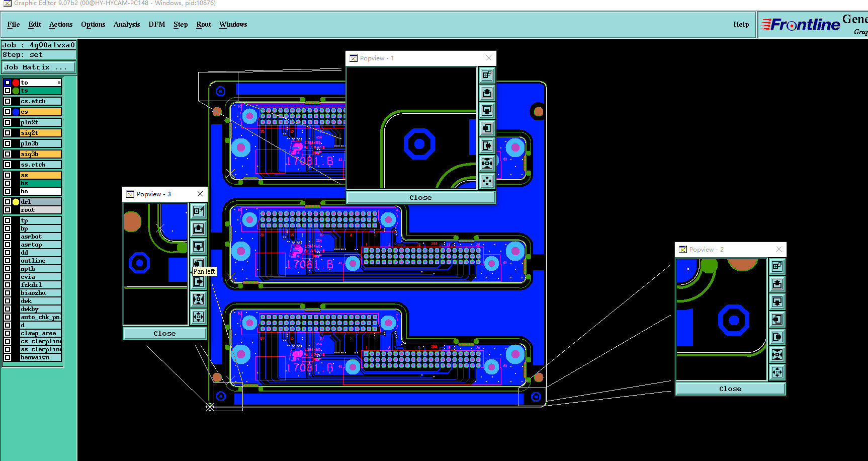Pan down in Popview - 2
Screen dimensions: 868x461
click(x=777, y=301)
